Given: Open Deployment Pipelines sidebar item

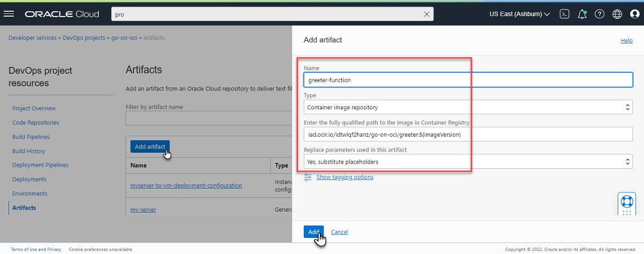Looking at the screenshot, I should tap(40, 165).
